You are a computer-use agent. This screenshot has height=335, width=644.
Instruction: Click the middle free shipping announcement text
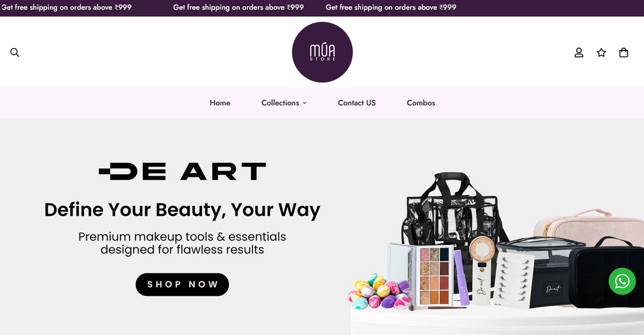click(x=238, y=7)
